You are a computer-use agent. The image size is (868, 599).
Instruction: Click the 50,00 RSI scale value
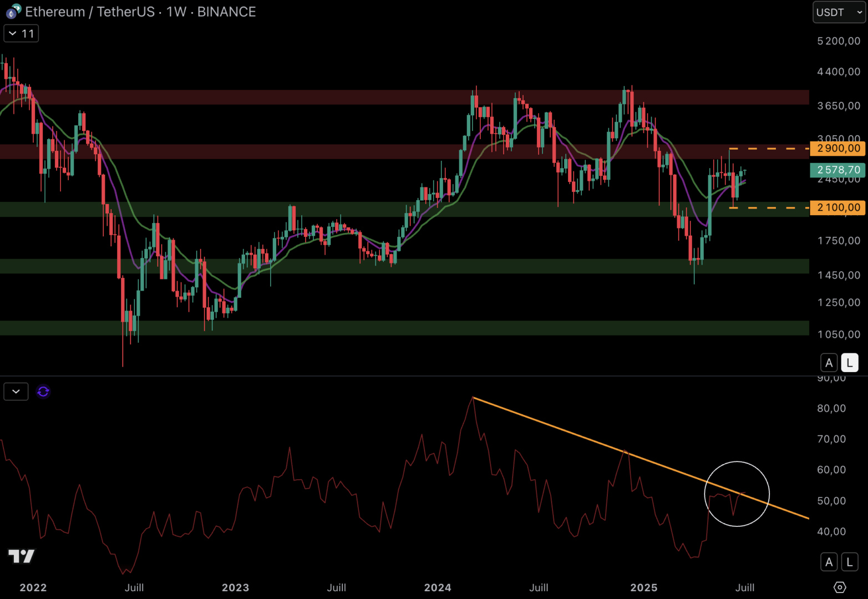click(831, 501)
